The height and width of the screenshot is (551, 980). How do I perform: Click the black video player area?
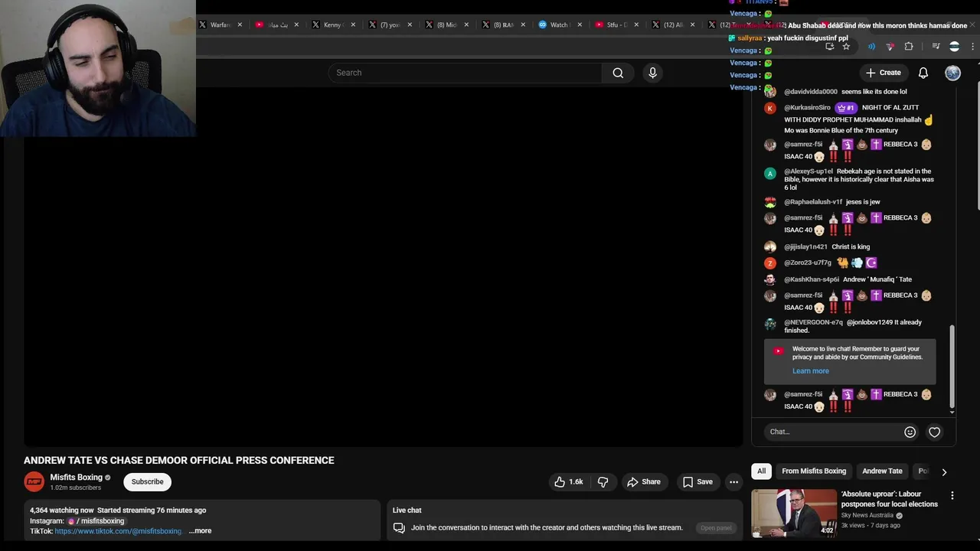(383, 268)
